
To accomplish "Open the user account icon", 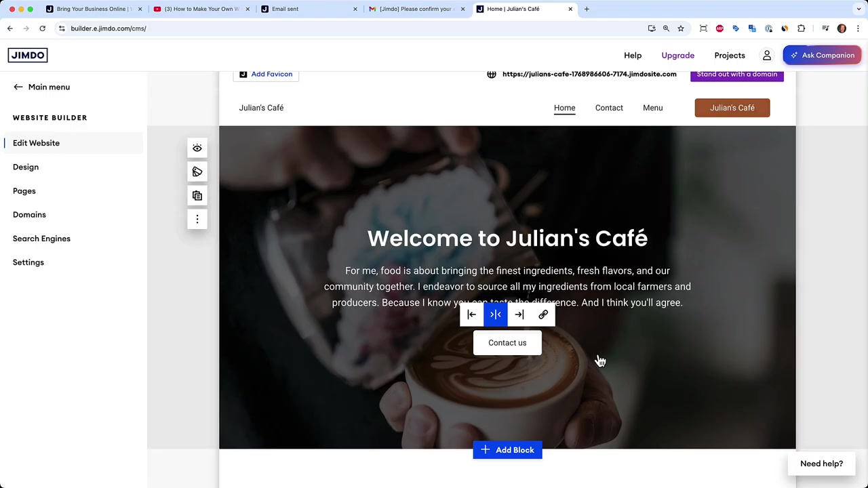I will 767,56.
